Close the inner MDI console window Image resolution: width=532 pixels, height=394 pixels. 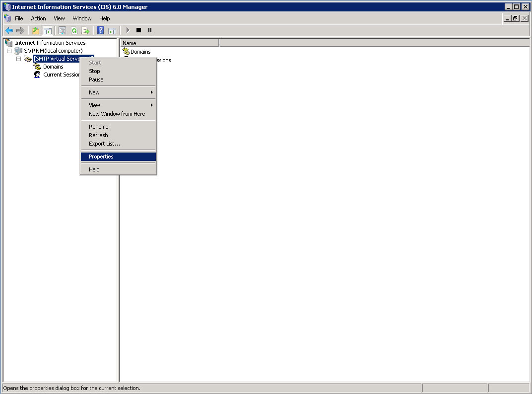coord(525,18)
